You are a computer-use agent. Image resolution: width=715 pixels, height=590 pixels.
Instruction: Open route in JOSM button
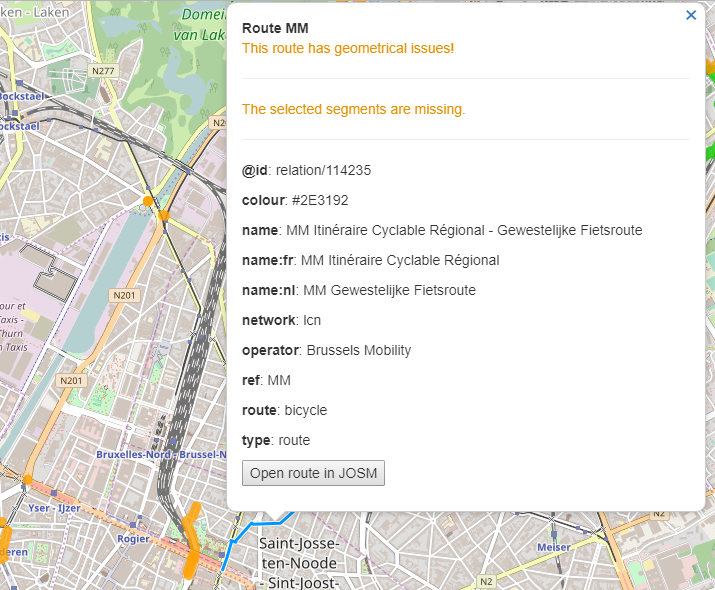tap(313, 473)
